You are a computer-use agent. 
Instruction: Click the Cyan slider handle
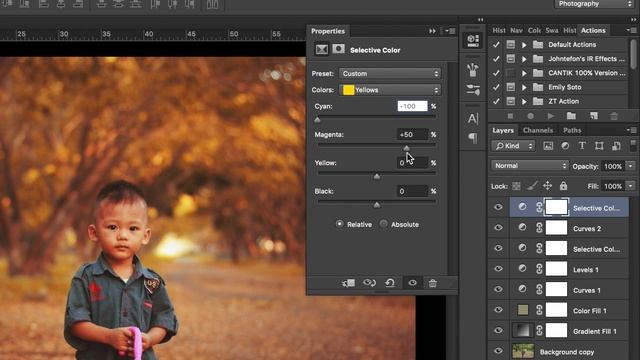[317, 120]
